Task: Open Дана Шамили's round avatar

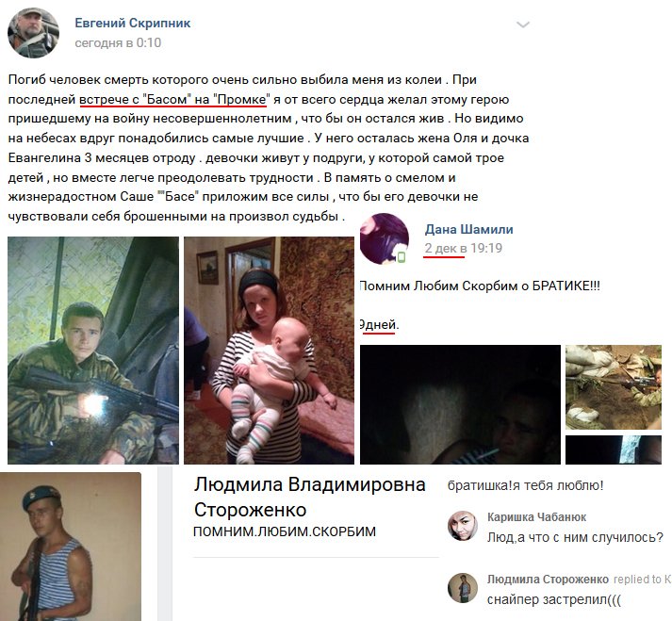Action: 384,238
